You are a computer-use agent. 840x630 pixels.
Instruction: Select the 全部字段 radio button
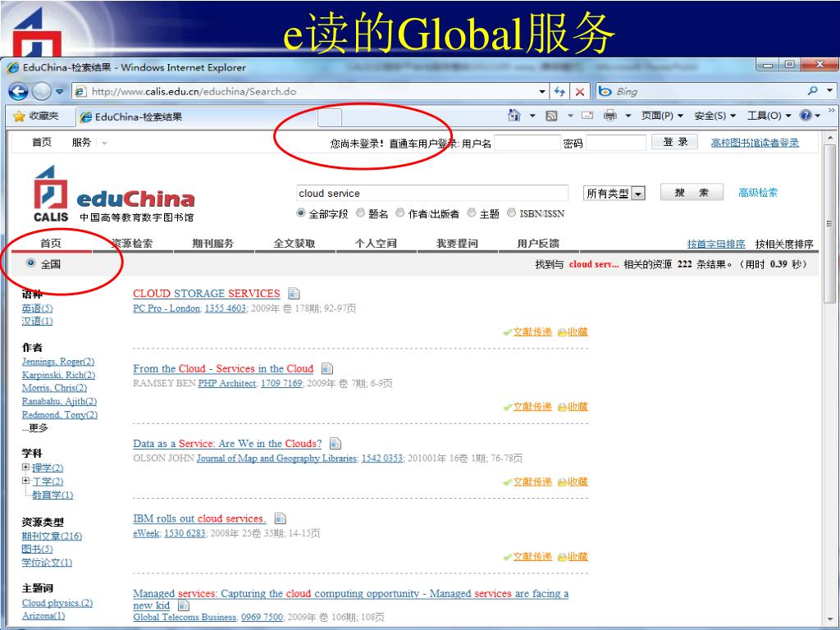[301, 213]
